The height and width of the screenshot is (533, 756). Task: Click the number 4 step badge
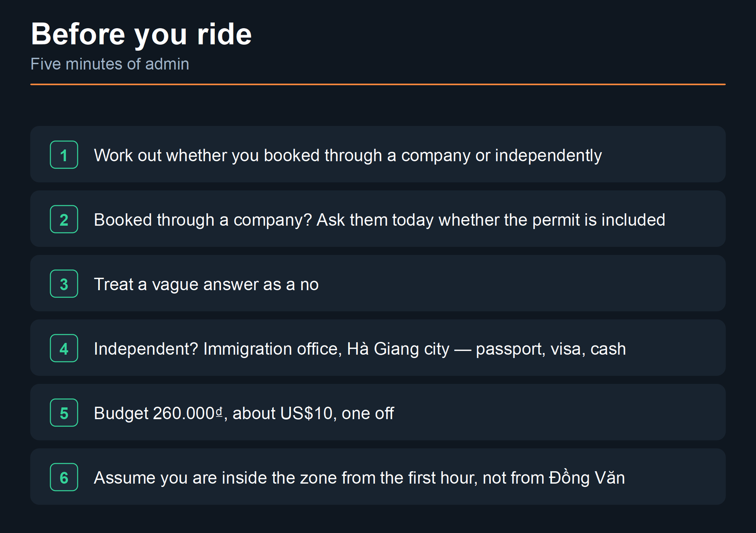pos(64,348)
